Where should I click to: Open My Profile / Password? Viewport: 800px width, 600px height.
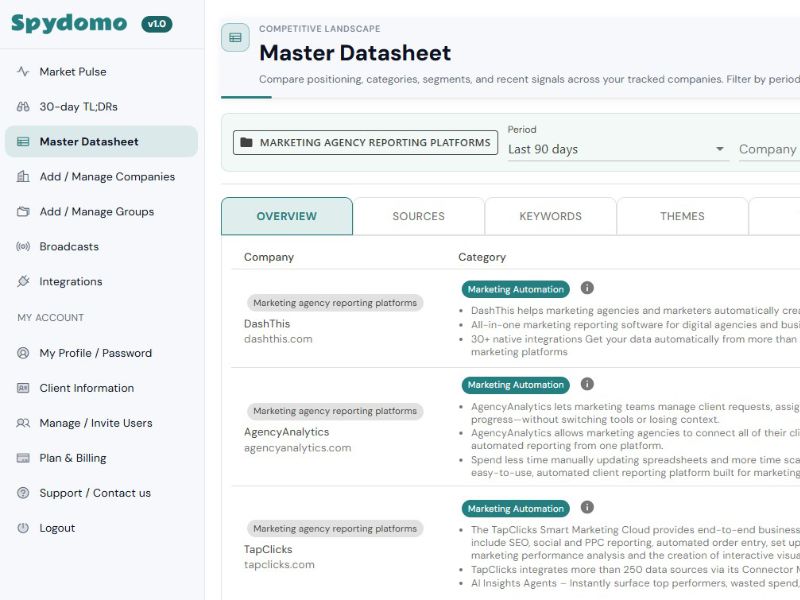pos(101,353)
